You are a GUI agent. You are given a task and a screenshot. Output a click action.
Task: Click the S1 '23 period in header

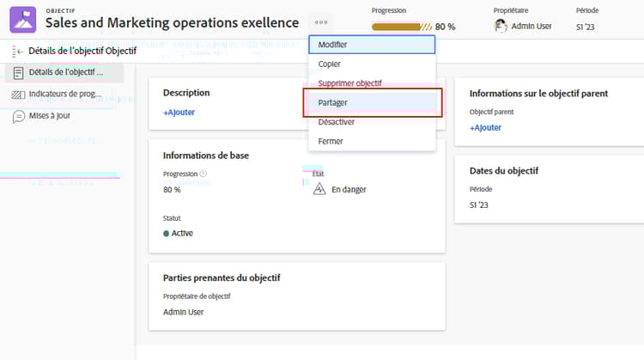point(586,27)
